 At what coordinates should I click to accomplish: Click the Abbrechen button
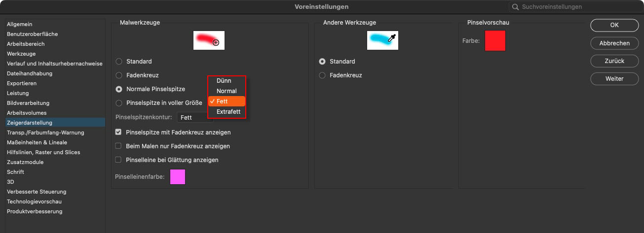[614, 43]
